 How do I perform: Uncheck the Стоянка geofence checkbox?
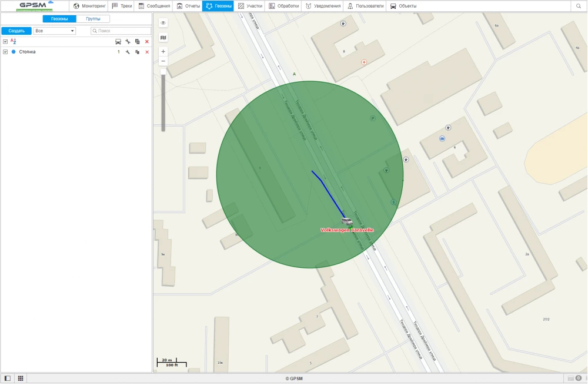pyautogui.click(x=5, y=52)
